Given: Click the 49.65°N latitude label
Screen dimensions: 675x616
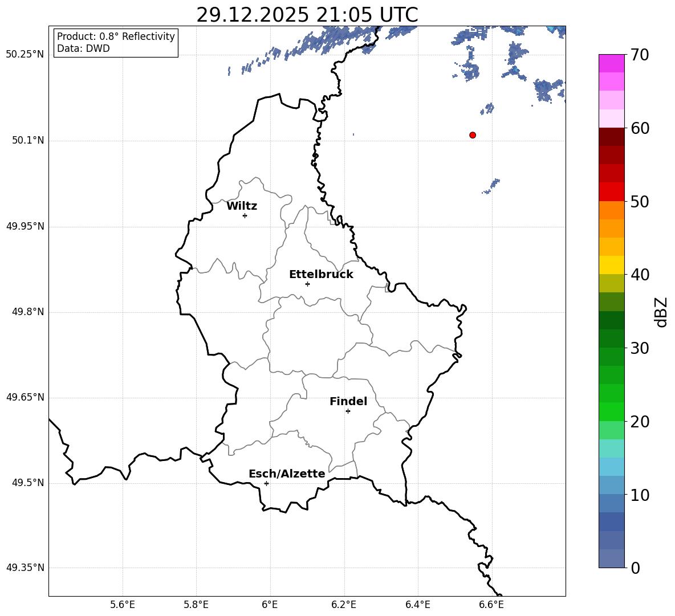Looking at the screenshot, I should click(25, 397).
